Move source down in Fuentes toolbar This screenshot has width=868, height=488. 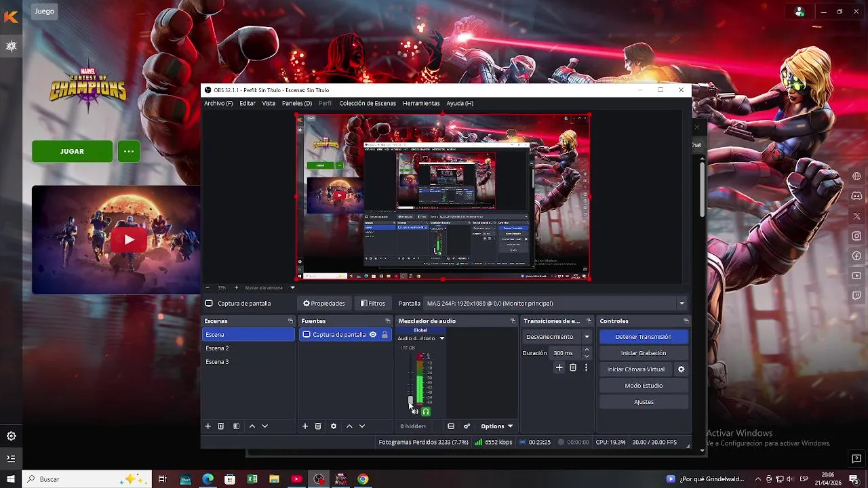[362, 426]
